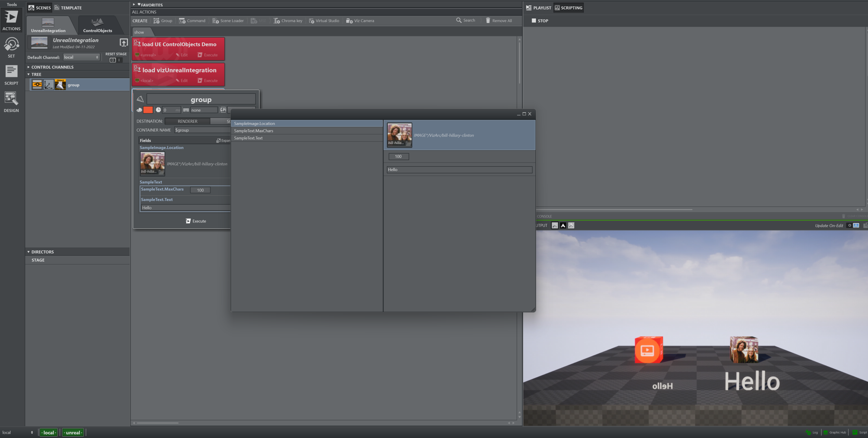Screen dimensions: 868x438
Task: Show transparency checkerboard output view
Action: point(571,226)
